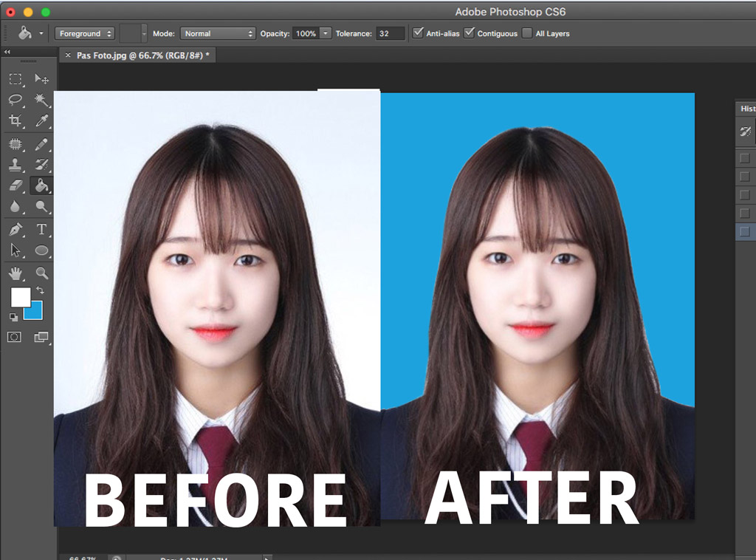Screen dimensions: 756x560
Task: Select the Move tool
Action: (x=42, y=80)
